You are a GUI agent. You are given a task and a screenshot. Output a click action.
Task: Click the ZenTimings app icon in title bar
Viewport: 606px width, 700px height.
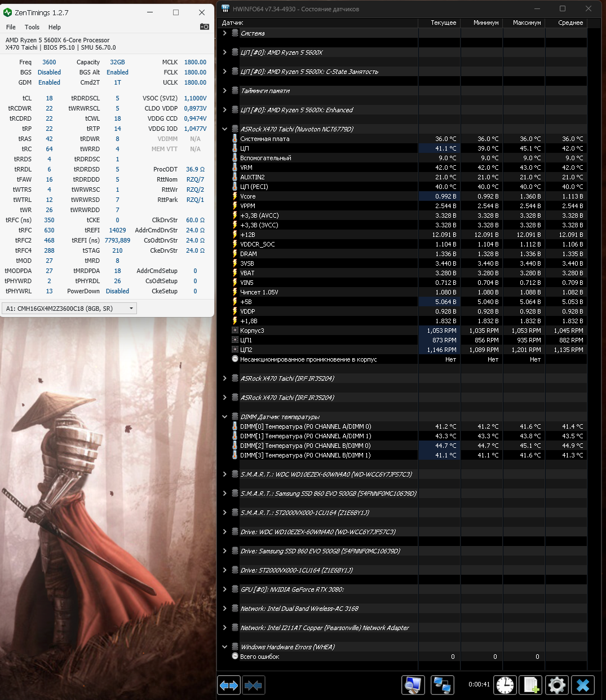[7, 12]
